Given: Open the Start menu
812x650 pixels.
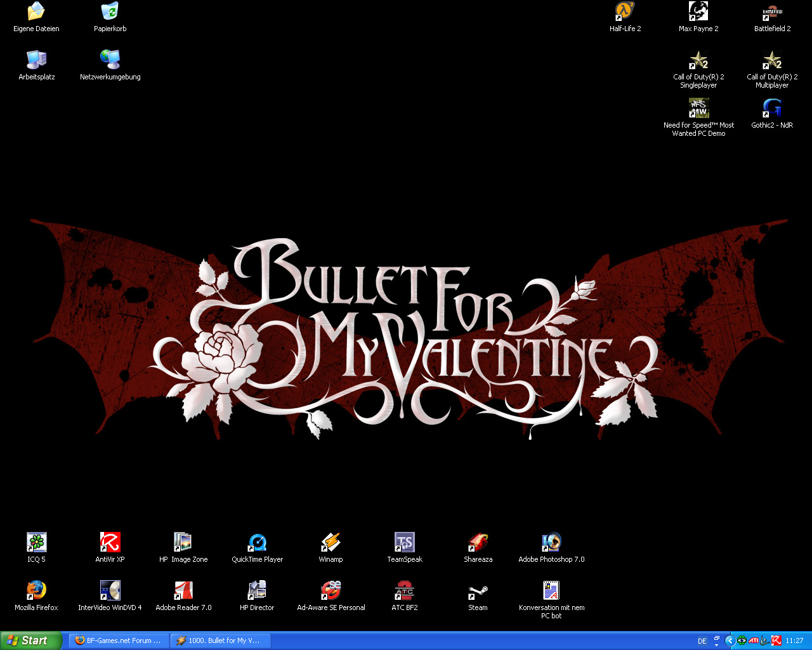Looking at the screenshot, I should coord(31,640).
